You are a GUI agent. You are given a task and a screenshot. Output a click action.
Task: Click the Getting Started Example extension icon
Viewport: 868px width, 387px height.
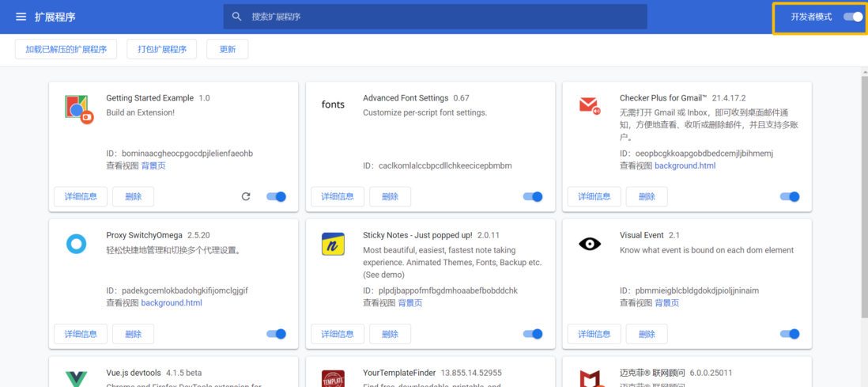(x=79, y=108)
